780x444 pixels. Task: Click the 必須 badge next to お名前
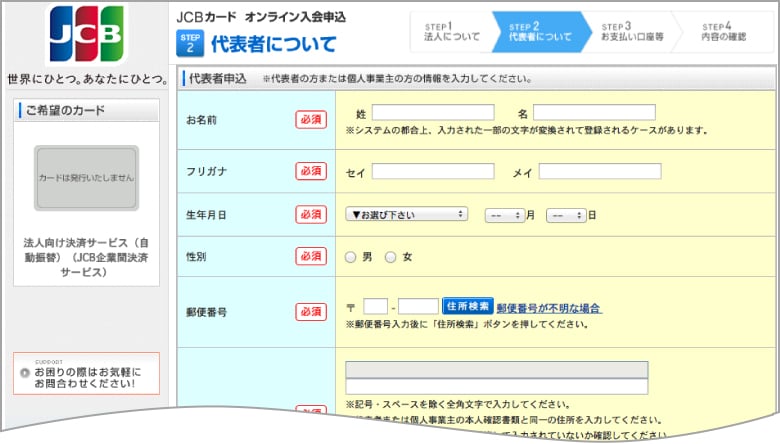click(311, 120)
